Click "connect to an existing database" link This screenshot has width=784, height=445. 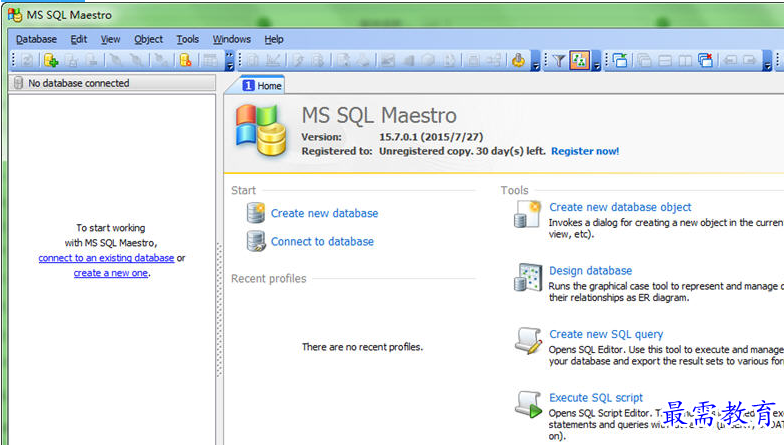point(106,258)
